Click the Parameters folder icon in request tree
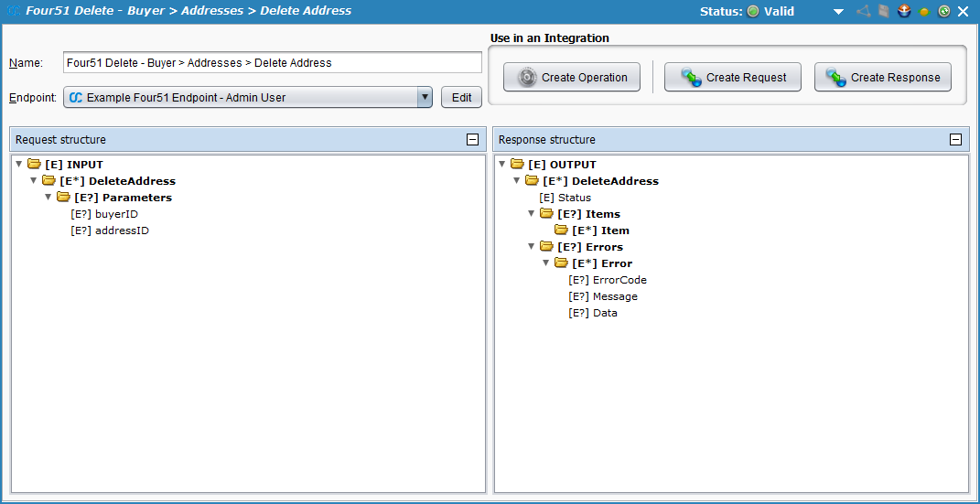 (63, 198)
